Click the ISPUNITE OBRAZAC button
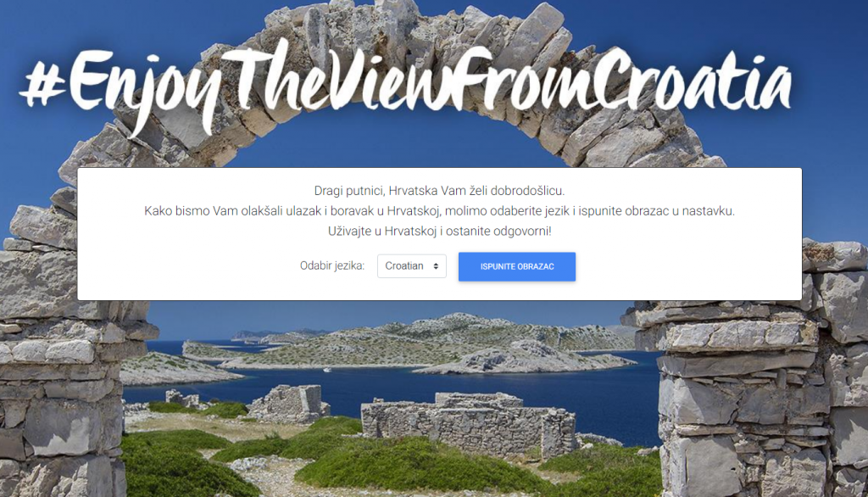 [x=516, y=266]
